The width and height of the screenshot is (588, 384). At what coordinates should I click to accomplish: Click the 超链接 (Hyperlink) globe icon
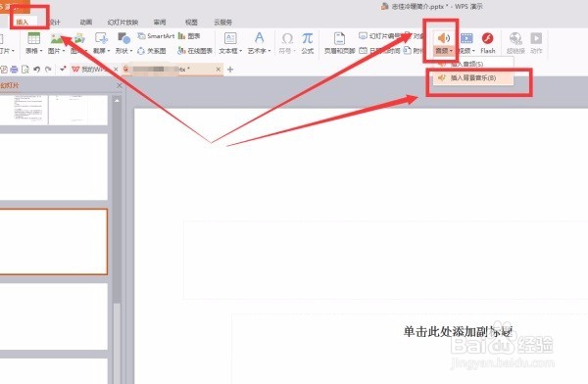pyautogui.click(x=515, y=38)
